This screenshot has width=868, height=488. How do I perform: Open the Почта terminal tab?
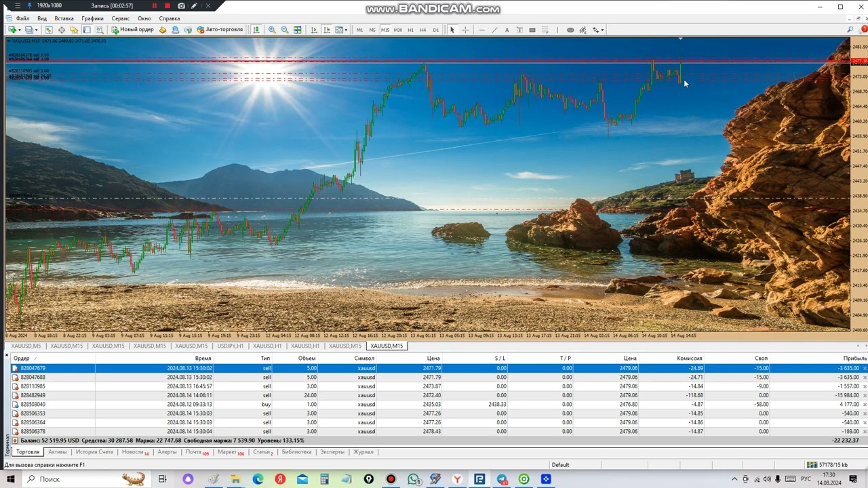click(x=197, y=452)
